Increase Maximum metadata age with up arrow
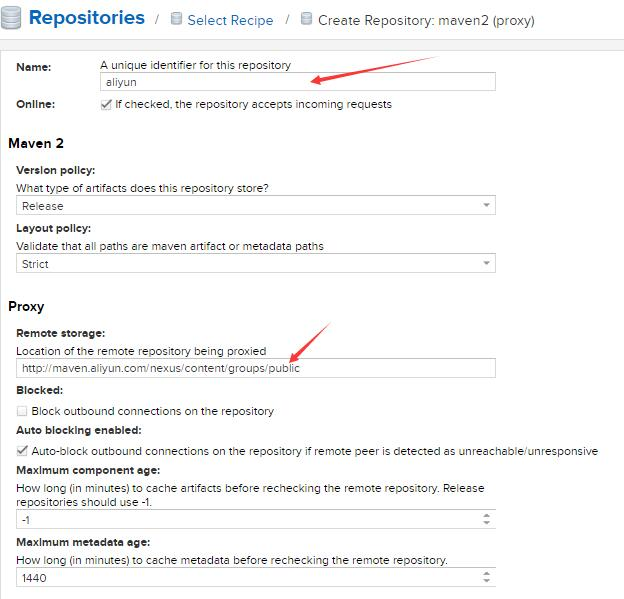Screen dimensions: 624x599 [486, 574]
